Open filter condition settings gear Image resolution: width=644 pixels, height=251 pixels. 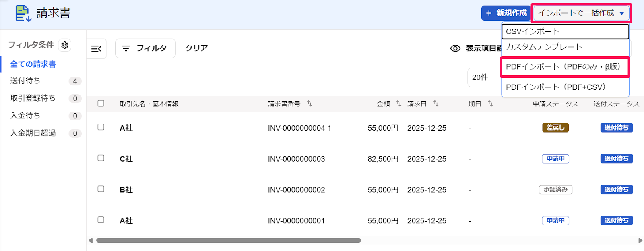point(65,45)
